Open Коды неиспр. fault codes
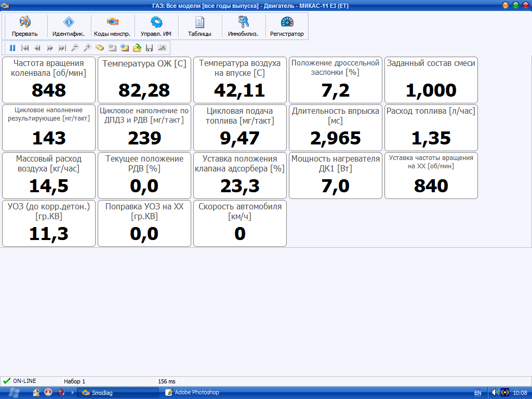Image resolution: width=532 pixels, height=399 pixels. click(x=112, y=26)
